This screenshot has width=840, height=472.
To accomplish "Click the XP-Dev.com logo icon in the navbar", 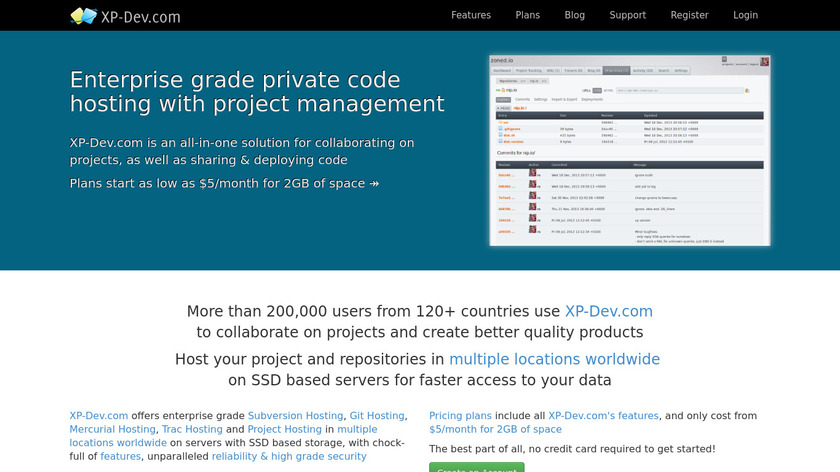I will point(84,16).
